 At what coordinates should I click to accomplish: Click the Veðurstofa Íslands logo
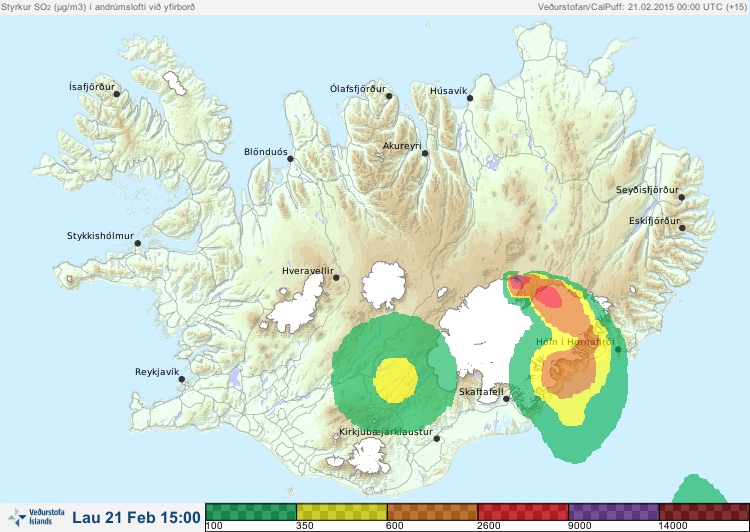click(x=36, y=517)
